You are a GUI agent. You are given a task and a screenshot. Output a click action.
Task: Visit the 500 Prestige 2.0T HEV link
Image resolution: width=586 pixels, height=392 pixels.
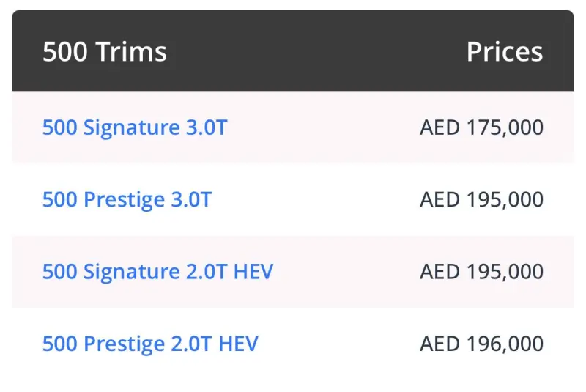click(x=149, y=344)
